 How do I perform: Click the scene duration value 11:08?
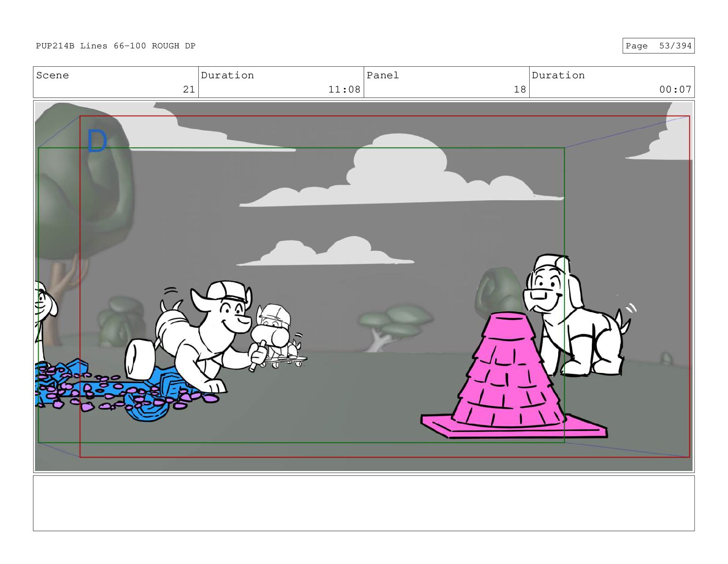click(x=344, y=89)
